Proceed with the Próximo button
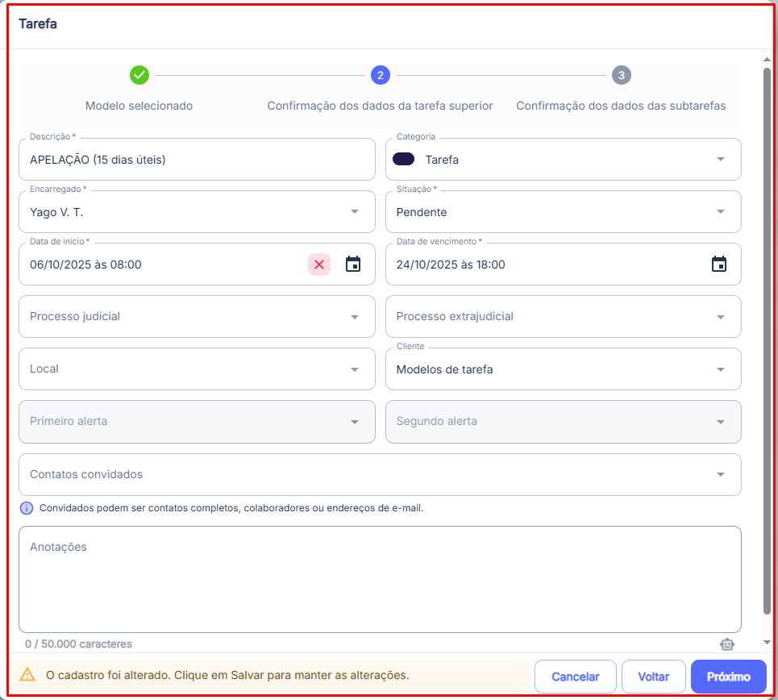Viewport: 778px width, 700px height. pos(728,676)
